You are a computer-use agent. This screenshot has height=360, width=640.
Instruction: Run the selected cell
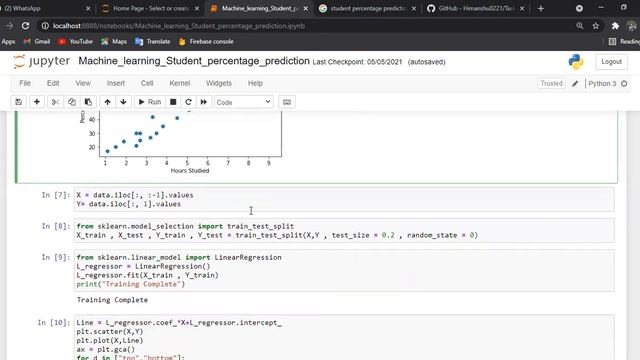point(150,102)
